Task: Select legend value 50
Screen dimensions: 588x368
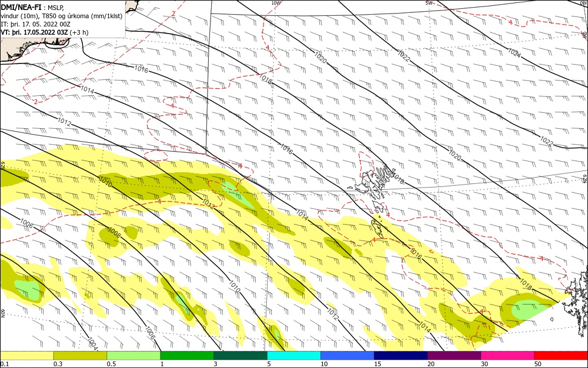Action: 538,364
